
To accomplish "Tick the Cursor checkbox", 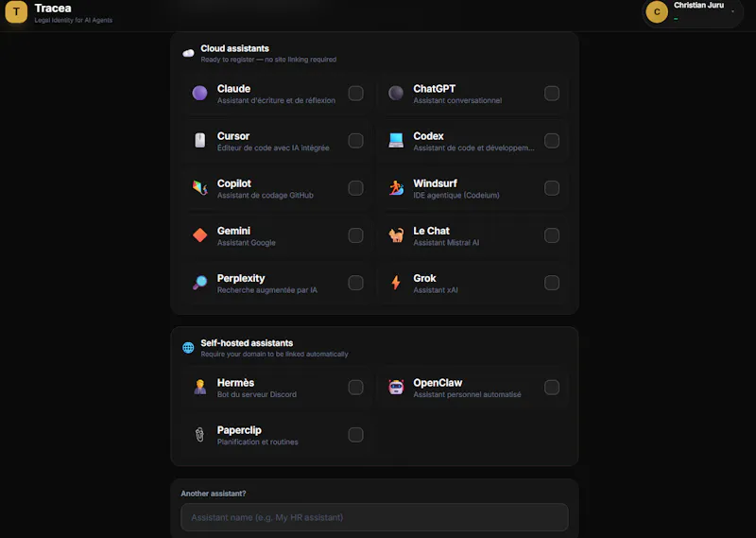I will (x=356, y=141).
